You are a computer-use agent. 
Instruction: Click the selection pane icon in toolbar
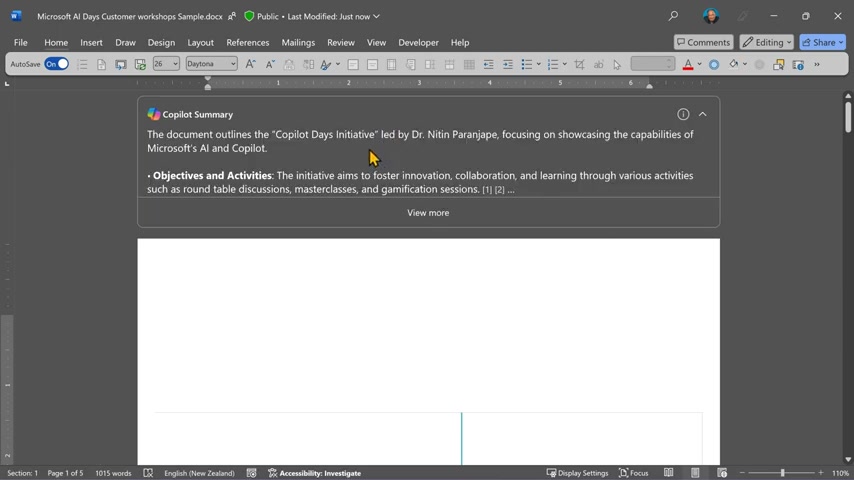tap(779, 64)
